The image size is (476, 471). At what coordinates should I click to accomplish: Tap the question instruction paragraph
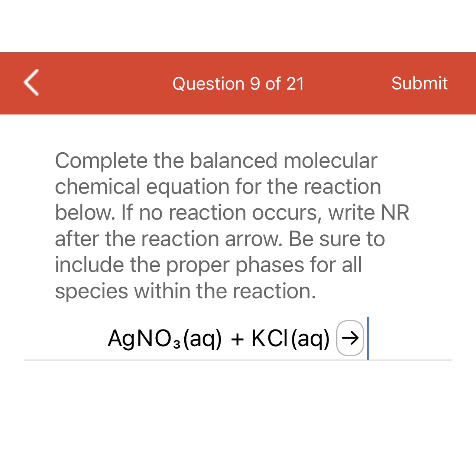click(x=232, y=225)
